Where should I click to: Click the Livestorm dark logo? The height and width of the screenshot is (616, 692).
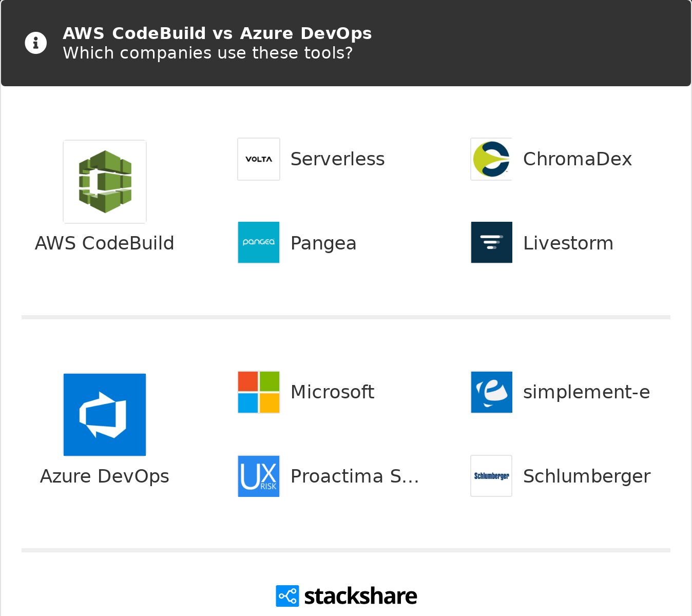pos(491,242)
